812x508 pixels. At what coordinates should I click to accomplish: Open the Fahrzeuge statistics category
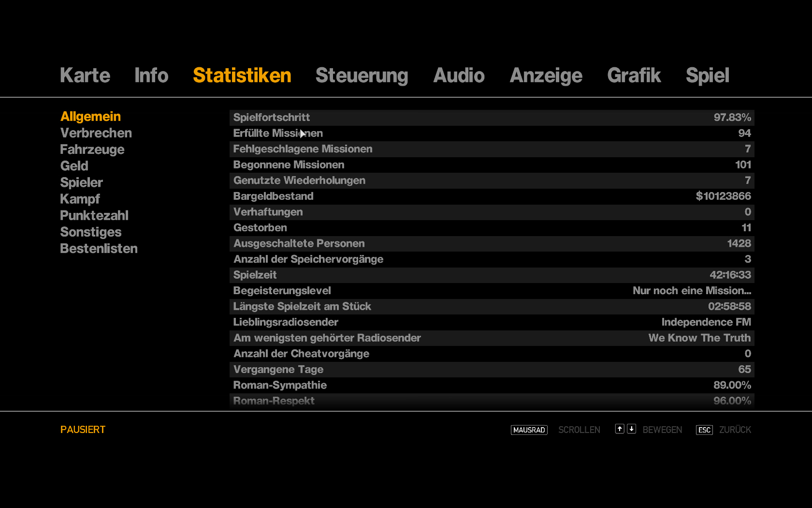coord(92,149)
